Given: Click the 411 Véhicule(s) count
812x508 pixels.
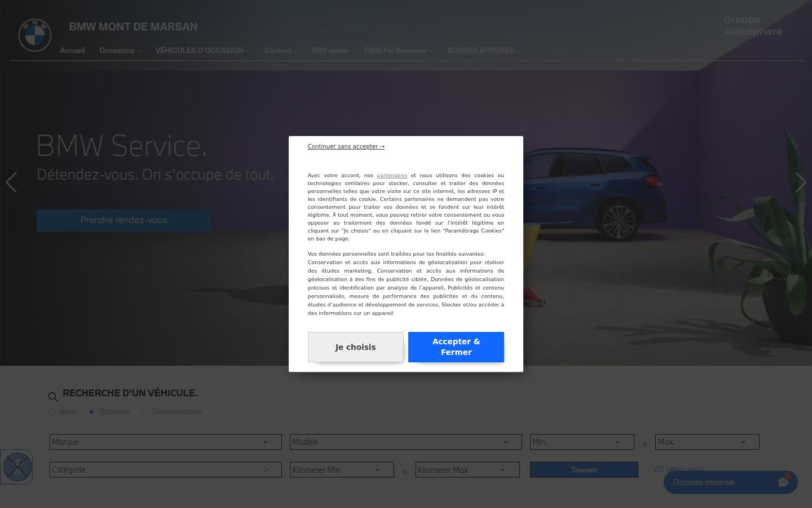Looking at the screenshot, I should click(x=678, y=469).
